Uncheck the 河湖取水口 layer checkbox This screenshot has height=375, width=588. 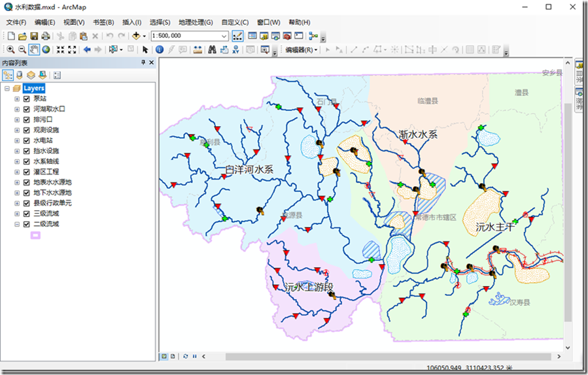26,109
